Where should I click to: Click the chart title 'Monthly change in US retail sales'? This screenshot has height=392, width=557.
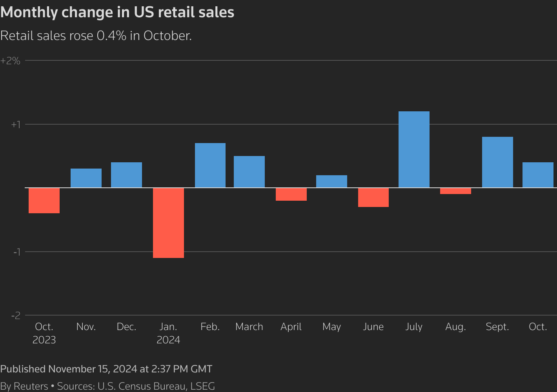coord(117,13)
